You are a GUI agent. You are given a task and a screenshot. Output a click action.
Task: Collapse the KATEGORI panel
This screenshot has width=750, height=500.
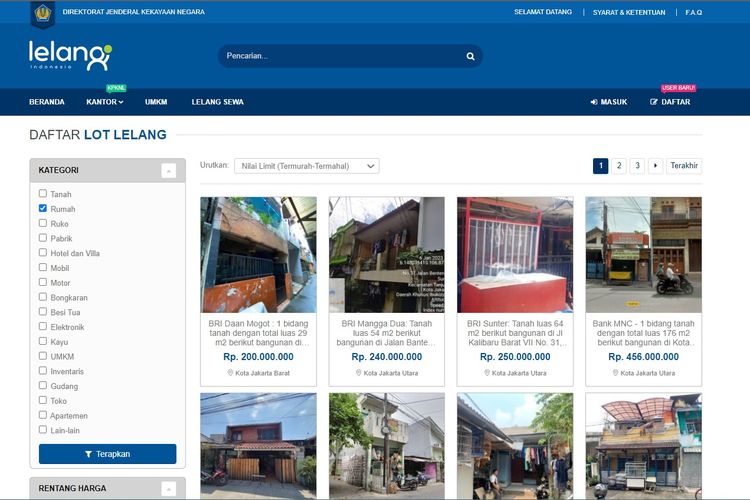pyautogui.click(x=168, y=170)
